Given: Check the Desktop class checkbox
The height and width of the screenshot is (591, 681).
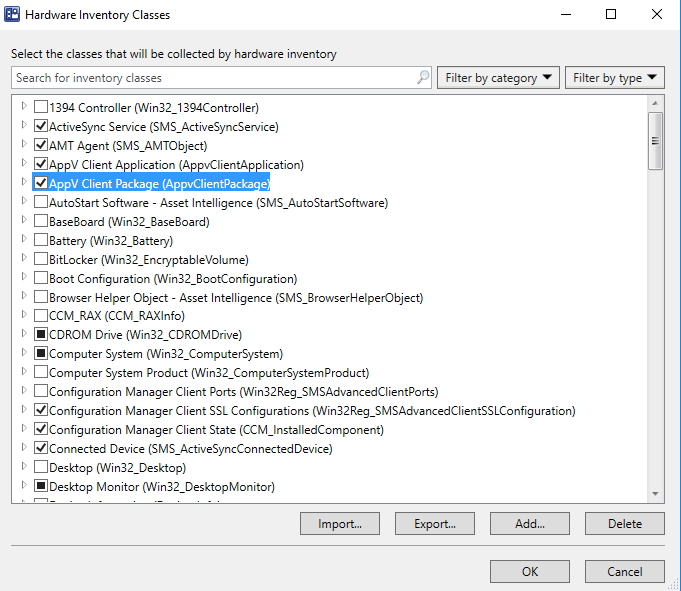Looking at the screenshot, I should [x=41, y=467].
